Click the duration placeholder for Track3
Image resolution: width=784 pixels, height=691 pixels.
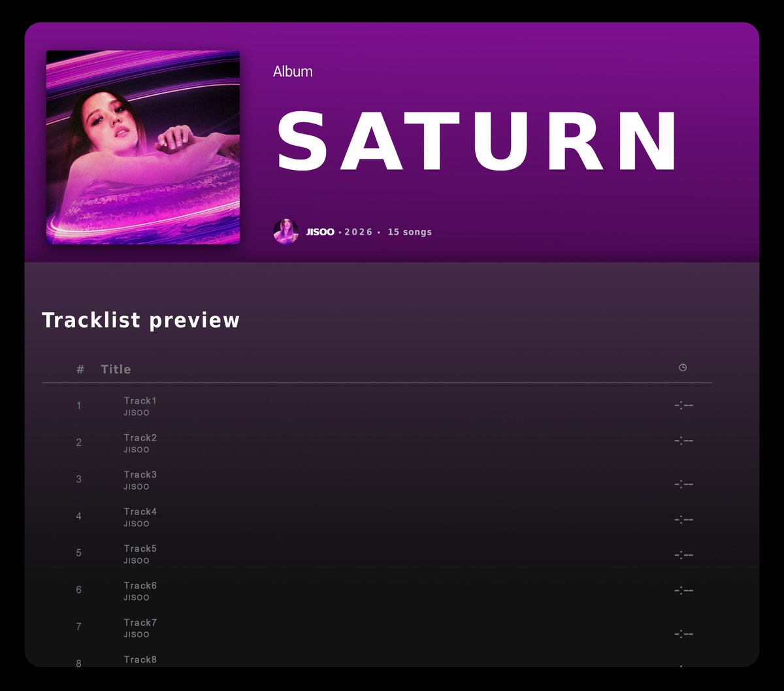click(x=683, y=484)
